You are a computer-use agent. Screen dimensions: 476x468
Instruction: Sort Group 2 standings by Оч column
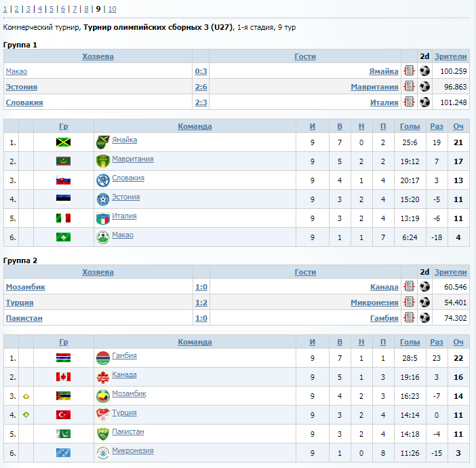[x=458, y=342]
